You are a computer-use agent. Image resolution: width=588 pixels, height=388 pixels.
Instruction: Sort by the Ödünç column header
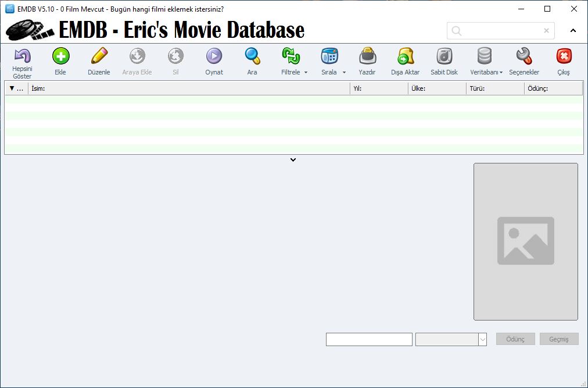554,88
